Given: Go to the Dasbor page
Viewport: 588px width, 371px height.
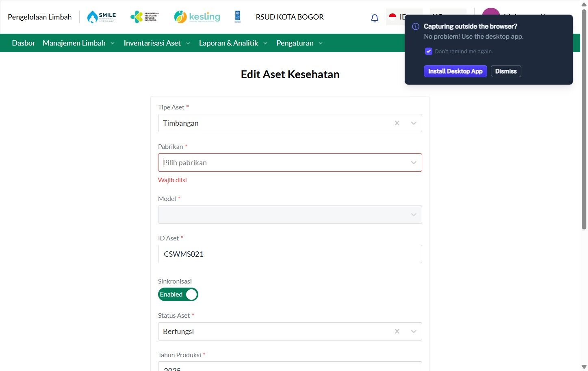Looking at the screenshot, I should click(24, 43).
